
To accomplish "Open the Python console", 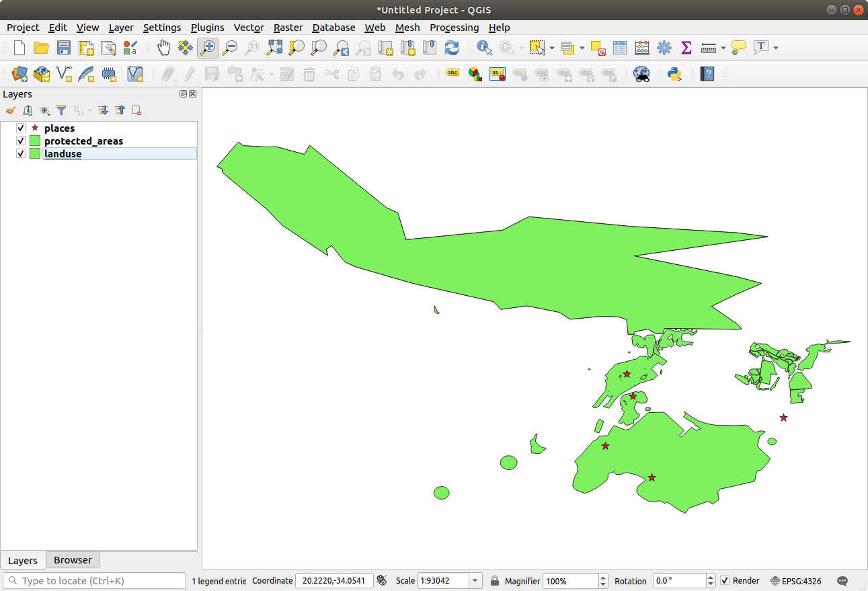I will [674, 74].
